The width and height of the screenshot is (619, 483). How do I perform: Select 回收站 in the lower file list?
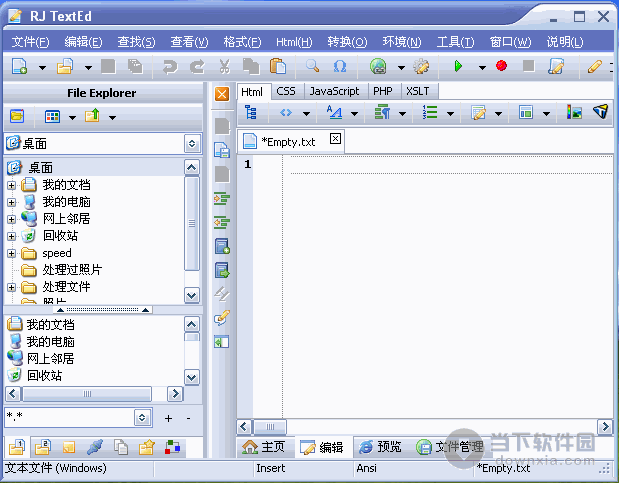44,376
